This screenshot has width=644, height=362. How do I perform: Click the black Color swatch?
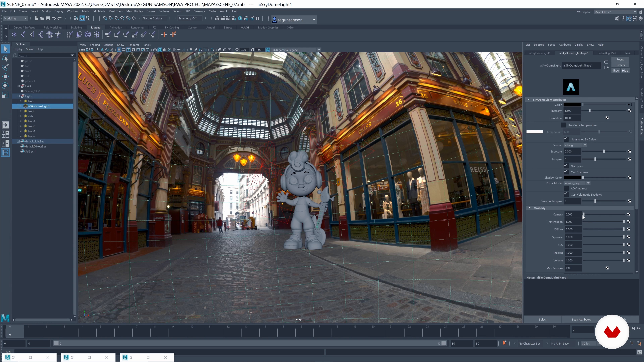[x=572, y=105]
